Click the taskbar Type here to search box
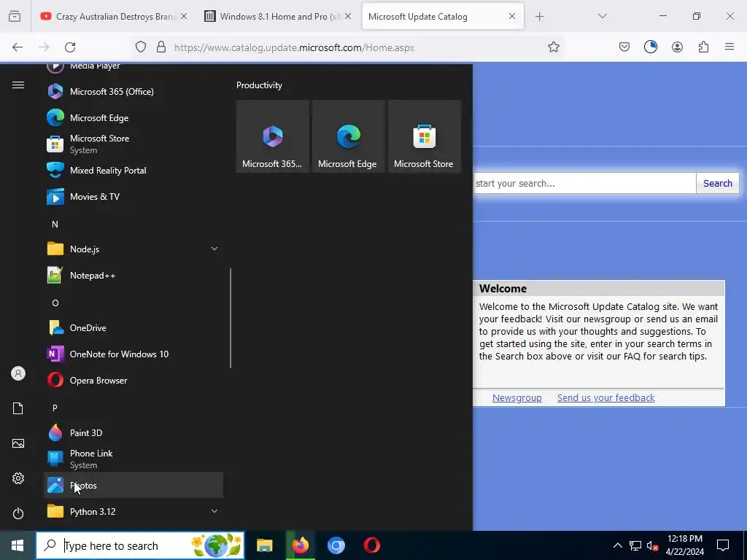Viewport: 747px width, 560px height. point(140,545)
